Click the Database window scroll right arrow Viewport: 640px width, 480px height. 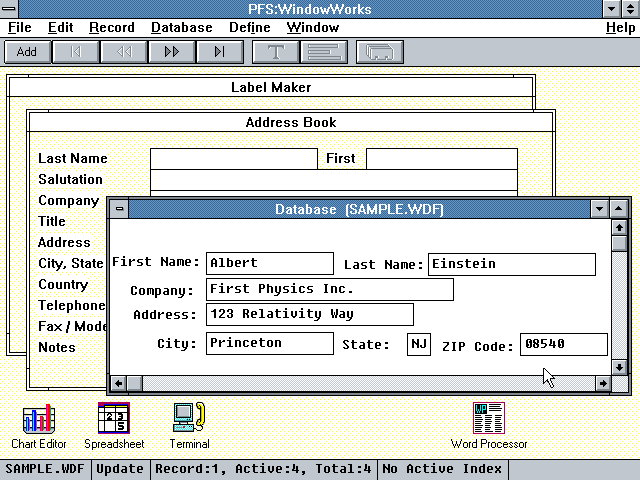pos(603,383)
